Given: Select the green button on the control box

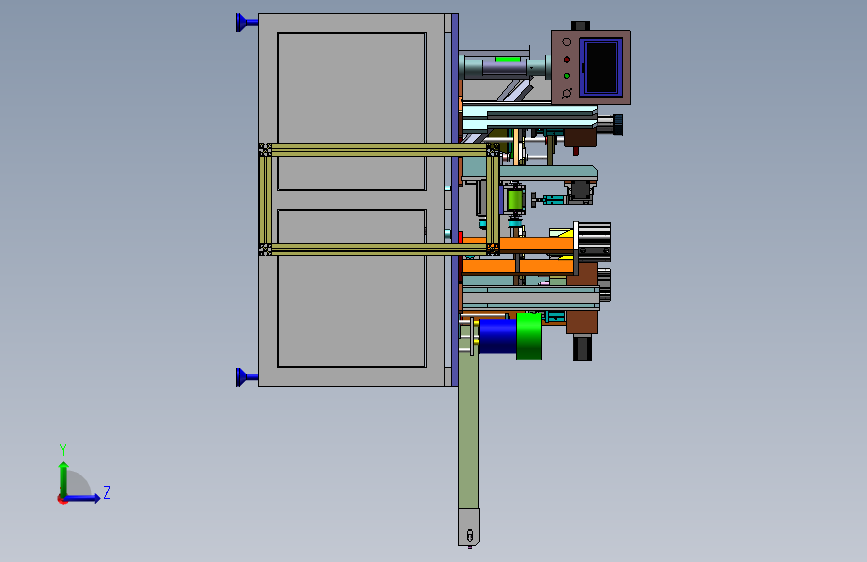Looking at the screenshot, I should [567, 76].
